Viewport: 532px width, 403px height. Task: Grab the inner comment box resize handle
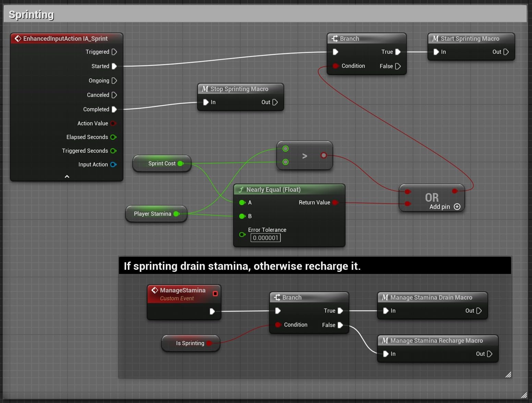click(x=508, y=375)
